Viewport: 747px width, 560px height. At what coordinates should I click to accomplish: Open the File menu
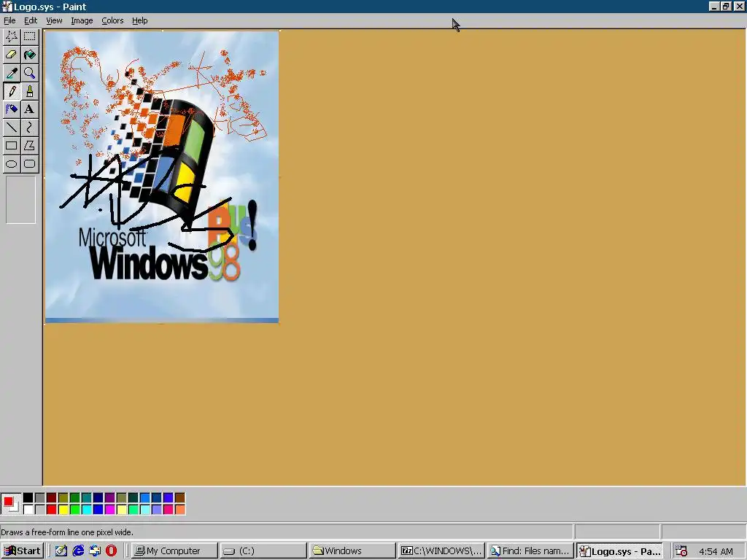[9, 20]
